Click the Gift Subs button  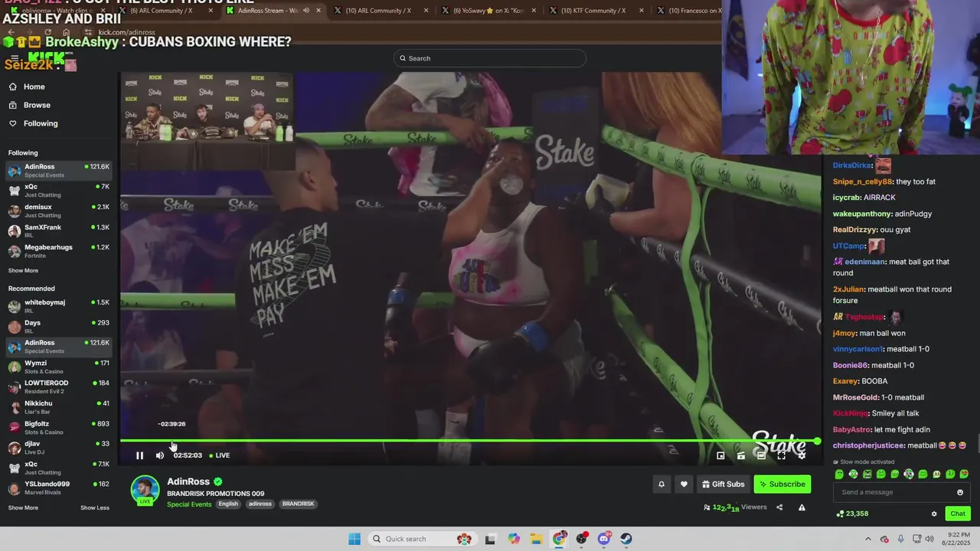pos(723,484)
